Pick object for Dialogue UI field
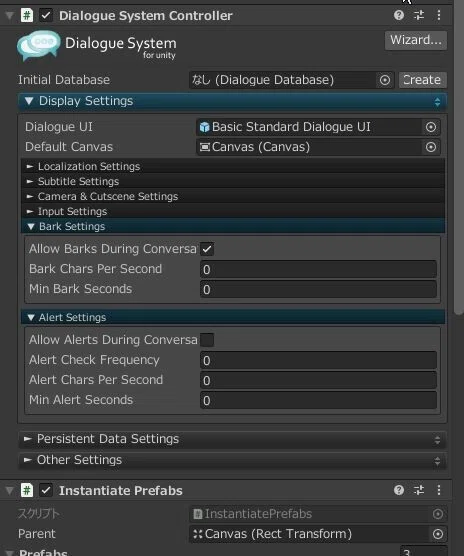This screenshot has height=556, width=464. point(431,127)
